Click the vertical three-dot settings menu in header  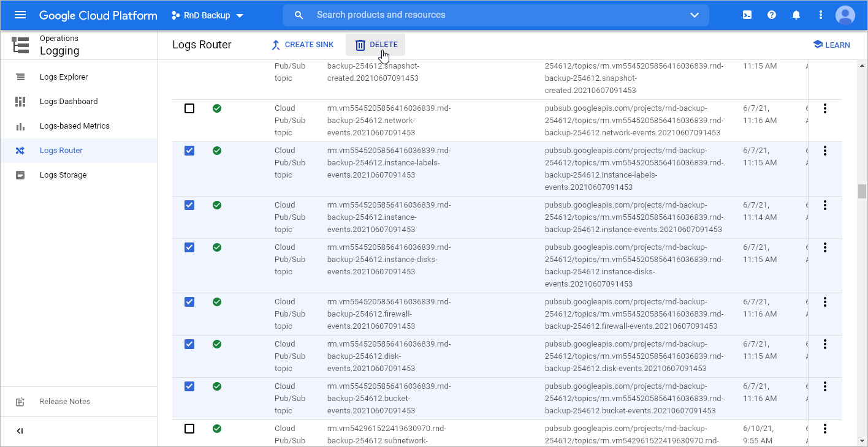click(x=821, y=15)
